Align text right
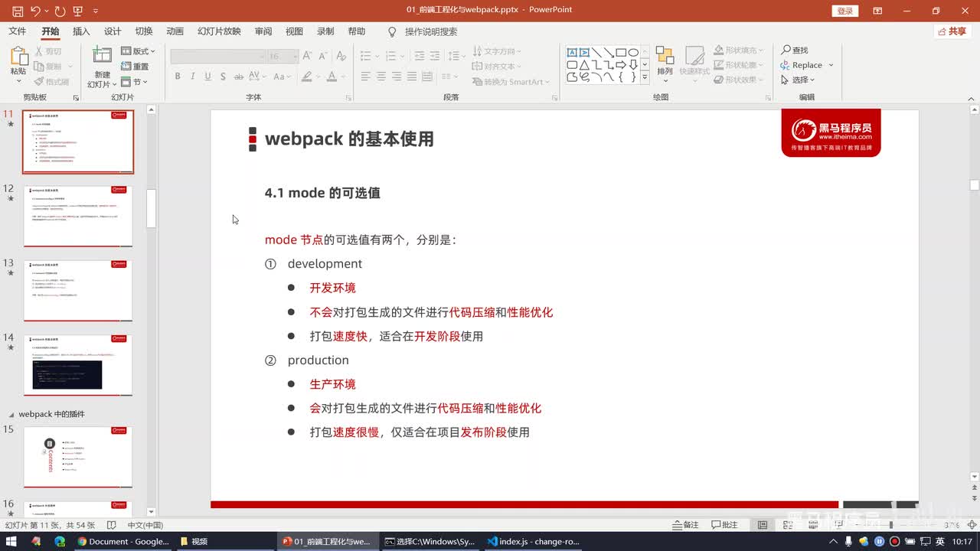This screenshot has width=980, height=551. click(397, 77)
